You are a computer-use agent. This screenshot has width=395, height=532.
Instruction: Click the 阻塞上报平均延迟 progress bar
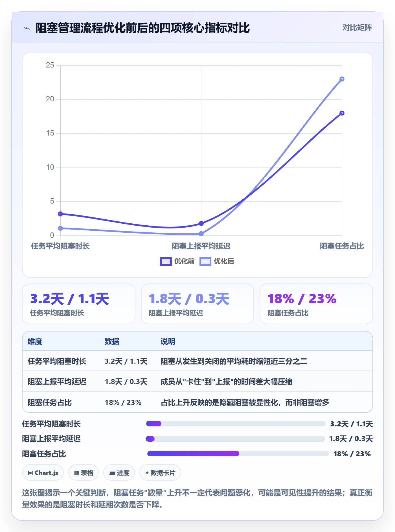pyautogui.click(x=235, y=439)
